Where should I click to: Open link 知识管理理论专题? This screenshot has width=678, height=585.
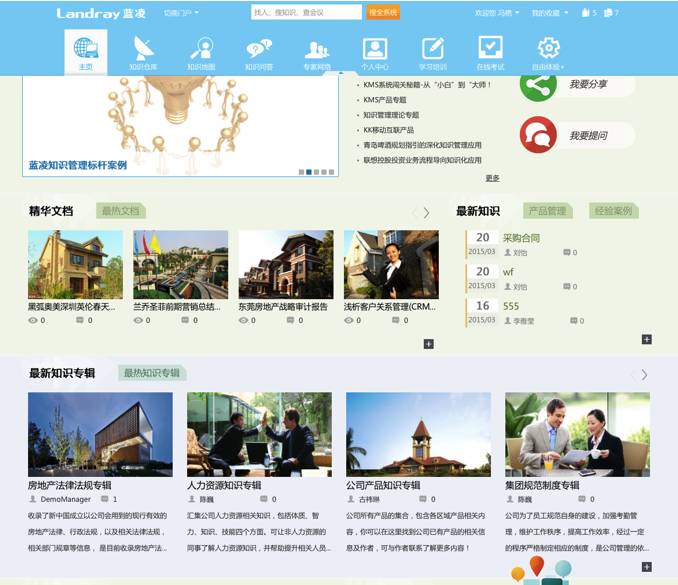point(391,115)
